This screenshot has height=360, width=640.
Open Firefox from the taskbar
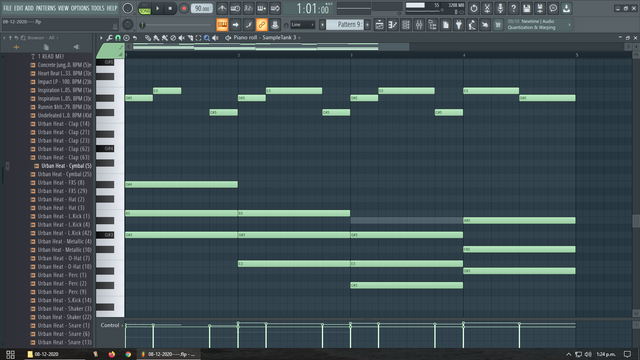tap(111, 354)
